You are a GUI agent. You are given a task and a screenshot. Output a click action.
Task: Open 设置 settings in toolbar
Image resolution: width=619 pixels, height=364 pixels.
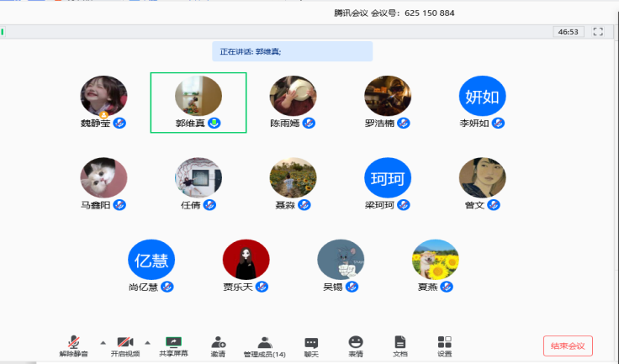[x=445, y=346]
